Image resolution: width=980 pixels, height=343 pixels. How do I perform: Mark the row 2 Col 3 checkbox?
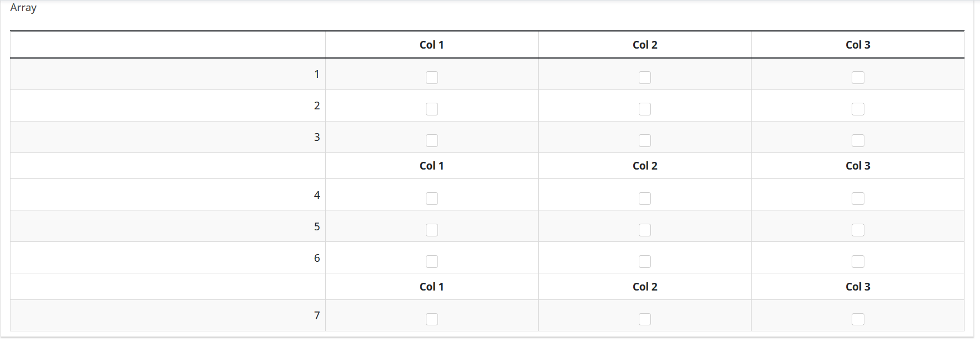point(858,109)
